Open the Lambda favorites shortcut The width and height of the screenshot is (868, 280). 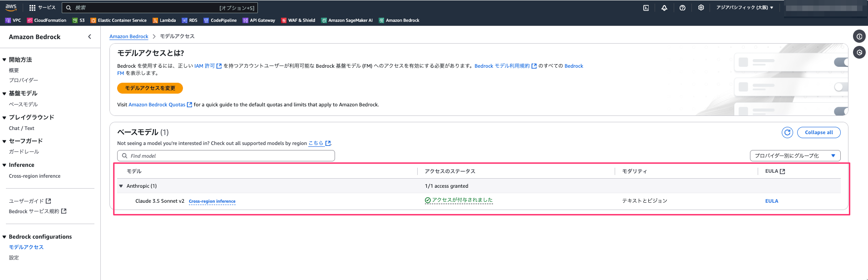164,20
